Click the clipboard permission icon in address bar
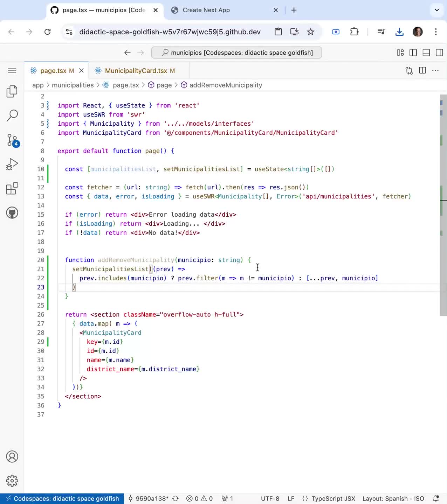447x504 pixels. (278, 32)
